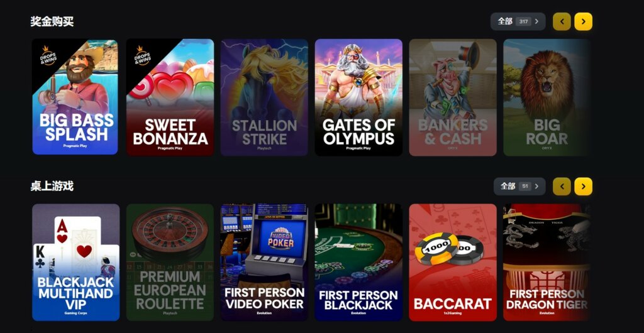This screenshot has width=644, height=333.
Task: Play Blackjack Multihand VIP
Action: [76, 263]
